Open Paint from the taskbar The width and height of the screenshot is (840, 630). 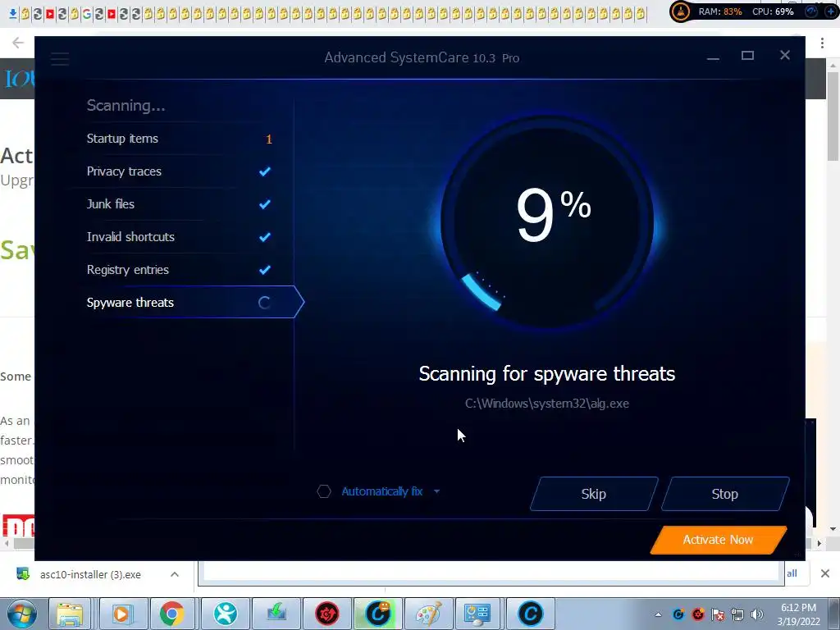click(x=428, y=614)
